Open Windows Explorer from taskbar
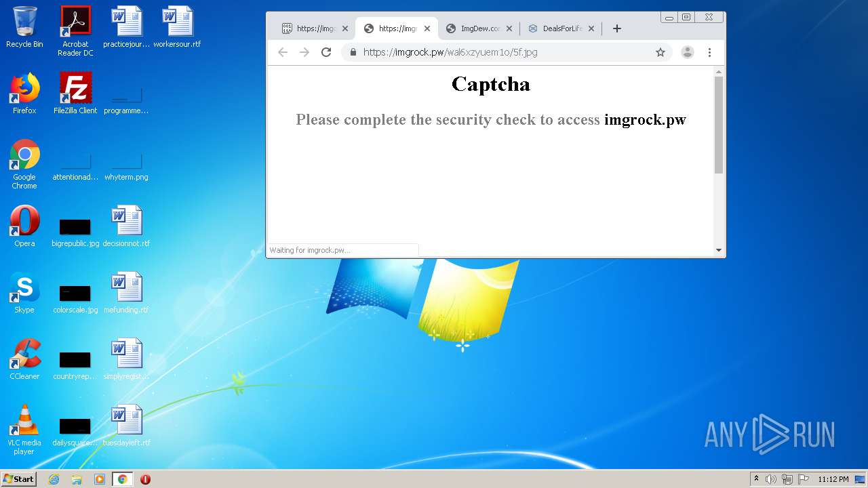 pyautogui.click(x=77, y=479)
